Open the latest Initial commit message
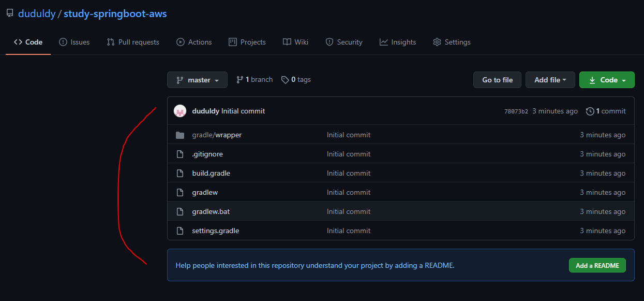This screenshot has width=644, height=301. [243, 111]
